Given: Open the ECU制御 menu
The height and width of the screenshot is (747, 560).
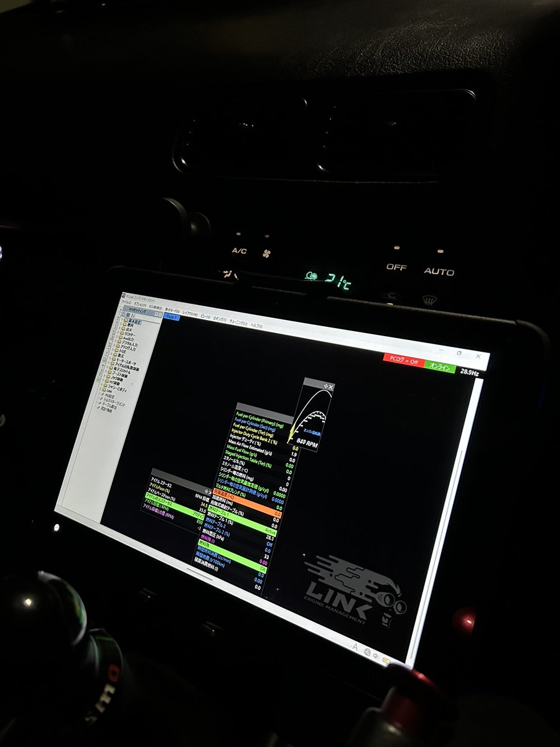Looking at the screenshot, I should (x=156, y=307).
